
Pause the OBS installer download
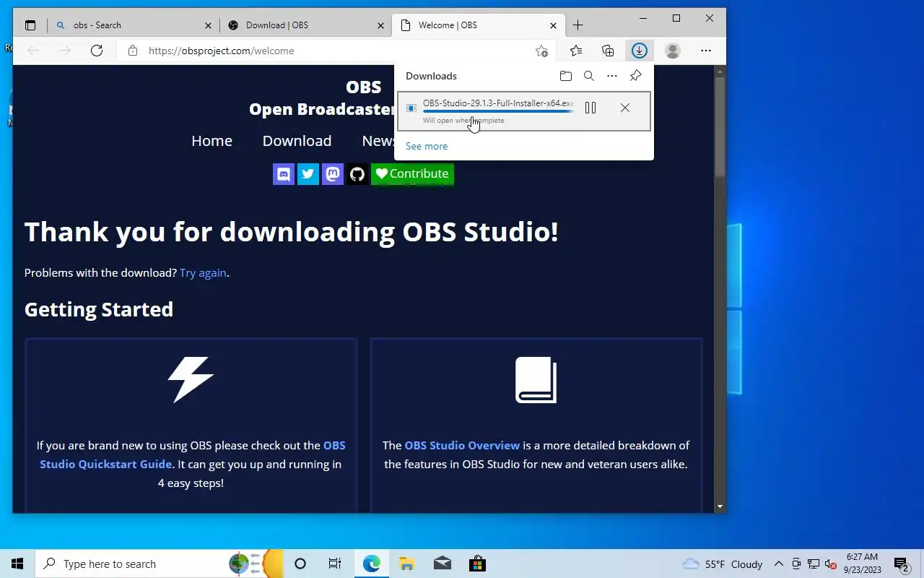590,108
